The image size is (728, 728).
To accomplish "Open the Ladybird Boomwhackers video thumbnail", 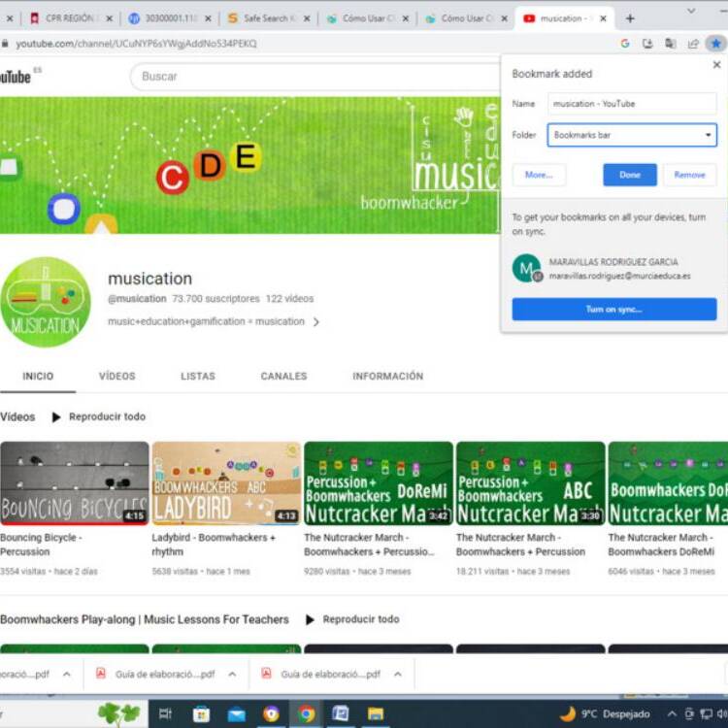I will 226,483.
